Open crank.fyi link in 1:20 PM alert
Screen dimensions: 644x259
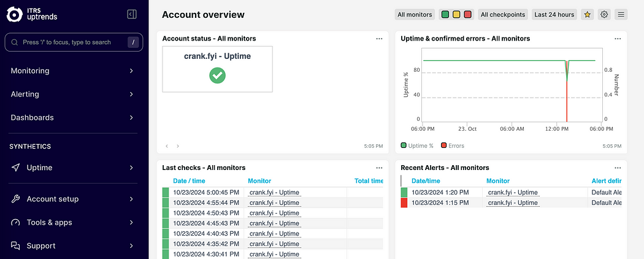(x=513, y=192)
